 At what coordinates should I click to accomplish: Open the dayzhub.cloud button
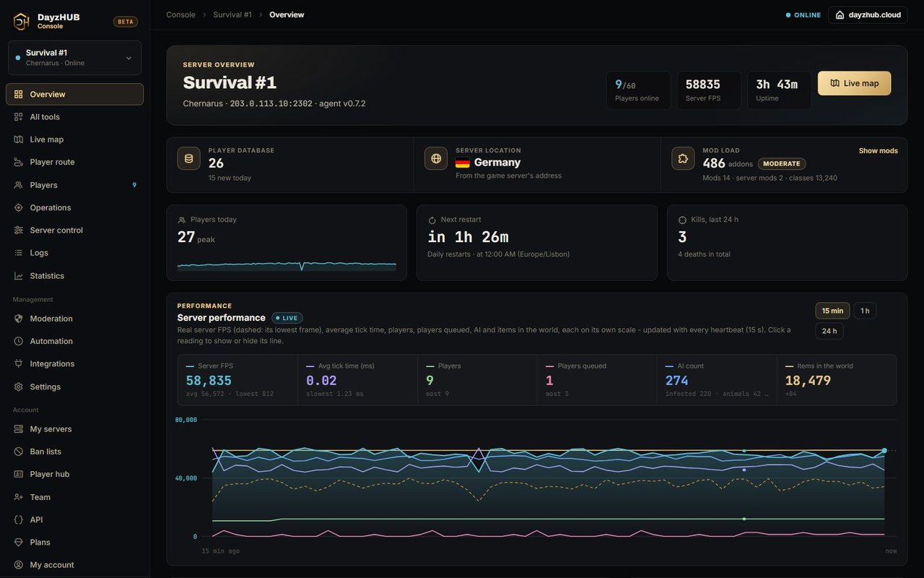pos(868,14)
